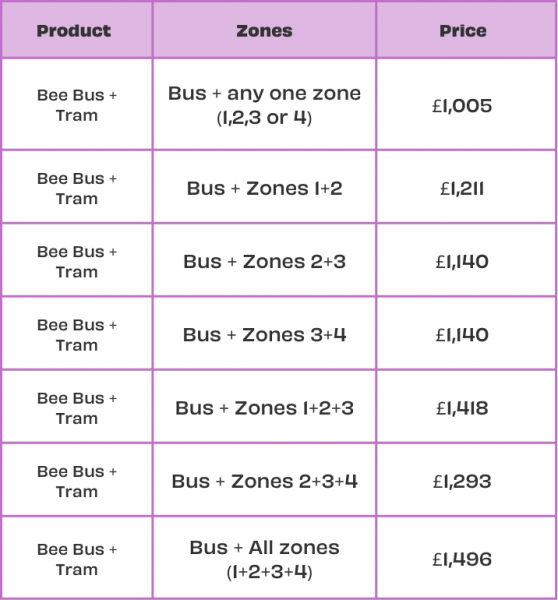Click the 'Bus + Zones 2+3+4' cell
558x600 pixels.
[x=264, y=481]
